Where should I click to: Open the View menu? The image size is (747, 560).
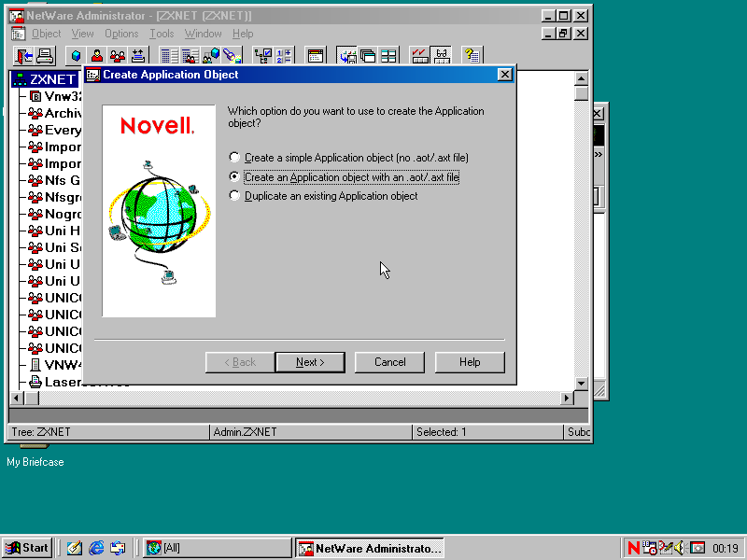(x=82, y=34)
